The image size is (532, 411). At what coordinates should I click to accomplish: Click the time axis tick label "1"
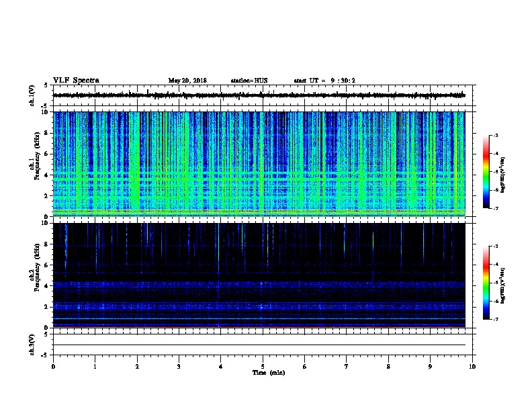click(95, 366)
